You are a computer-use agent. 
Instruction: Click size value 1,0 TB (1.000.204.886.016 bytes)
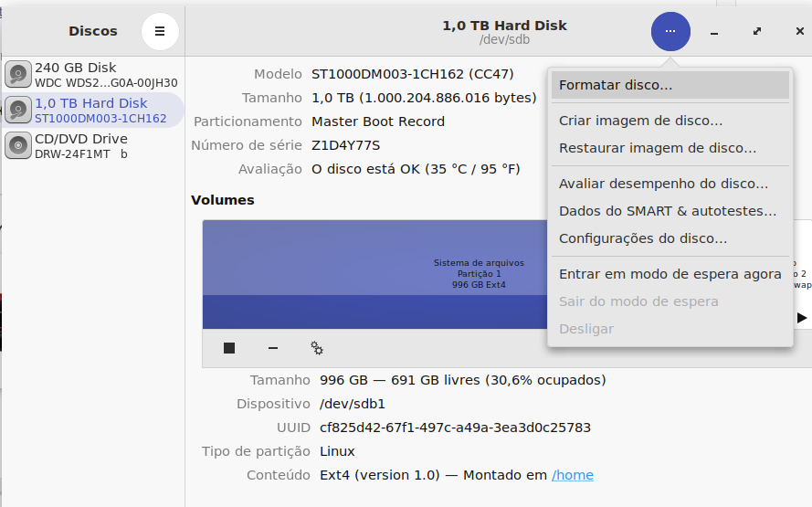(x=424, y=98)
